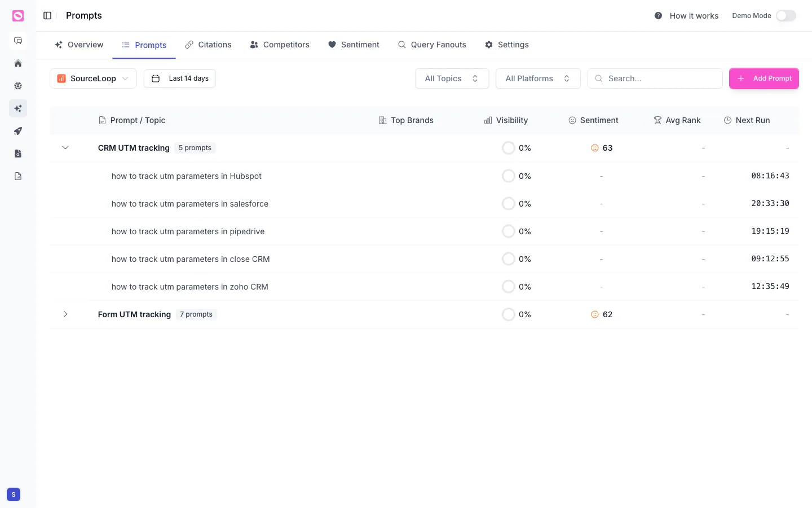Sort by the Visibility column header

(506, 120)
